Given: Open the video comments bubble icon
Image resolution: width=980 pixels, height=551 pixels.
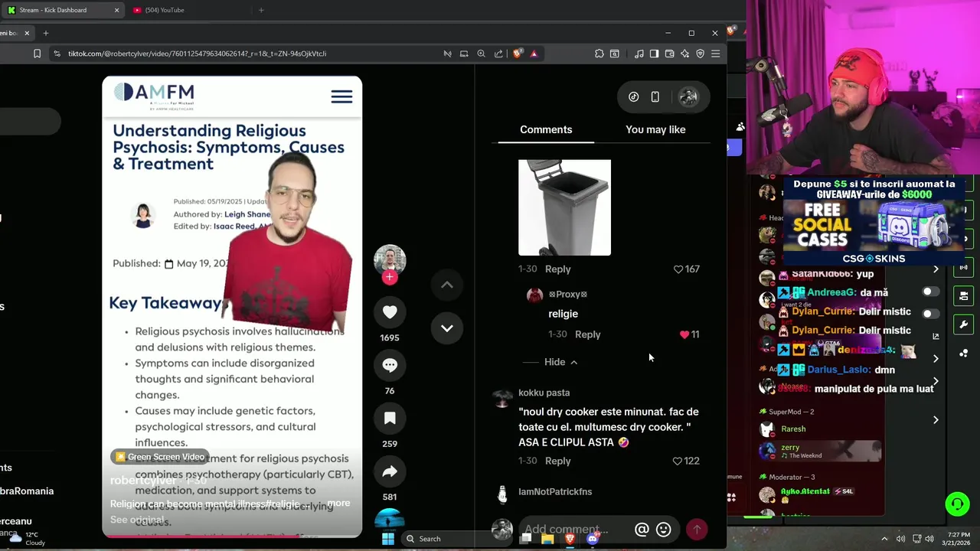Looking at the screenshot, I should 390,365.
